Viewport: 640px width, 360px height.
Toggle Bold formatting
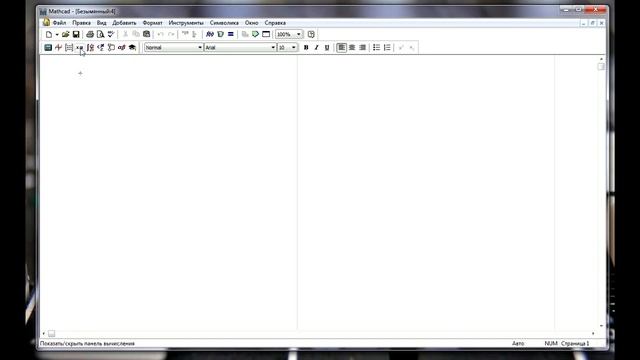click(x=306, y=47)
